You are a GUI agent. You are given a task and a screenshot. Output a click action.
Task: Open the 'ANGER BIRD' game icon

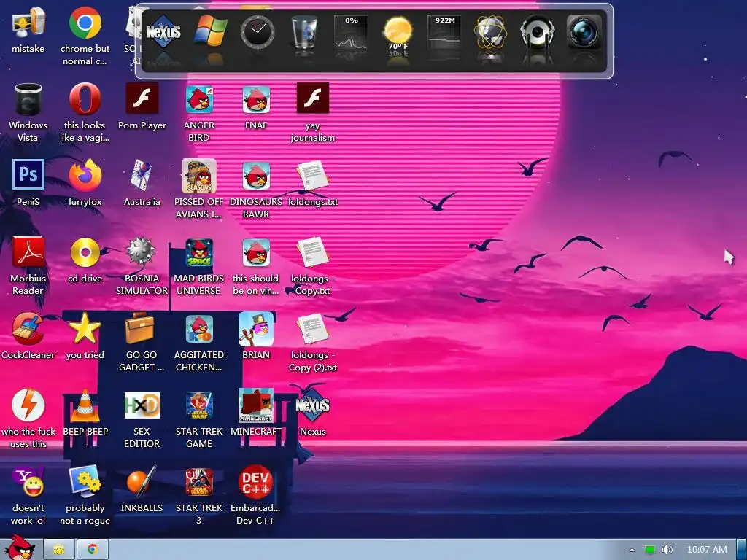click(x=199, y=99)
